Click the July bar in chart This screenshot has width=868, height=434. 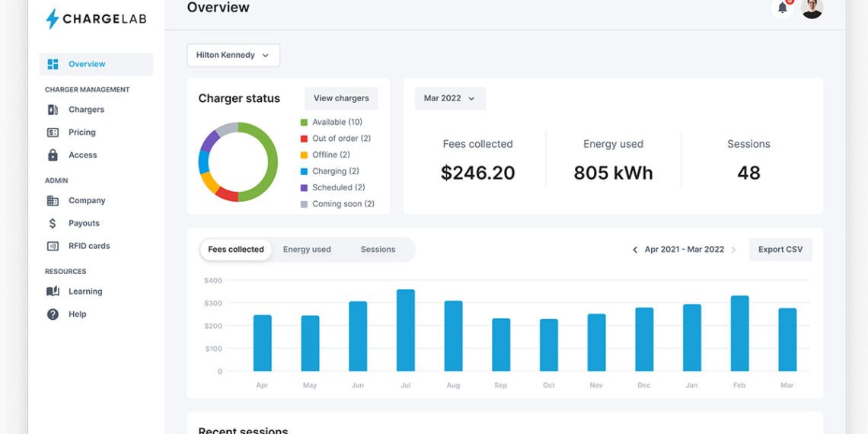pyautogui.click(x=406, y=330)
